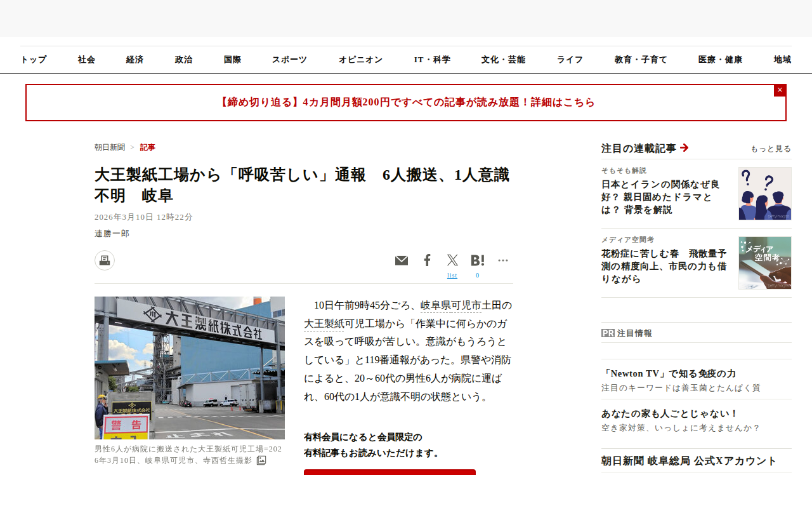812x508 pixels.
Task: Navigate to the 国際 section
Action: tap(233, 60)
